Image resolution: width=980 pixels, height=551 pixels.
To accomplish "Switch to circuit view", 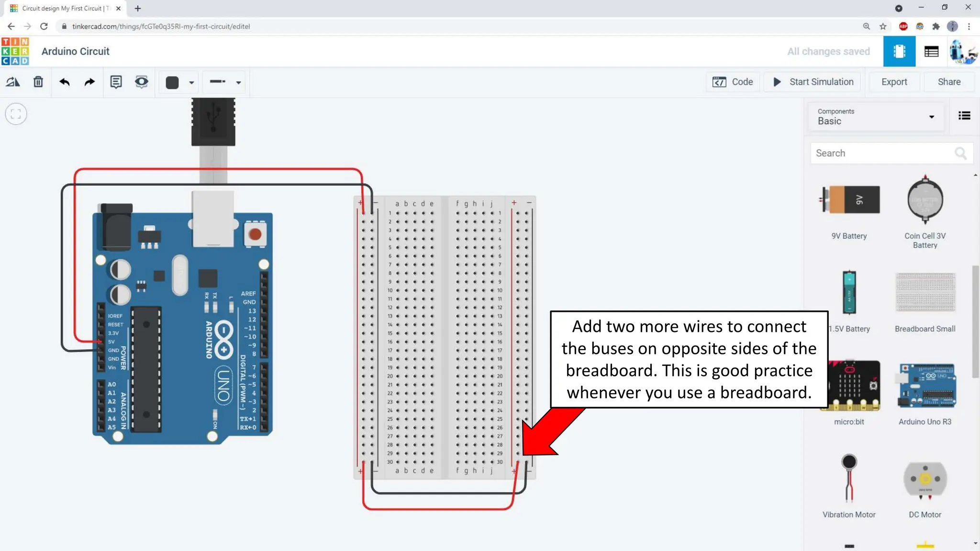I will 899,51.
